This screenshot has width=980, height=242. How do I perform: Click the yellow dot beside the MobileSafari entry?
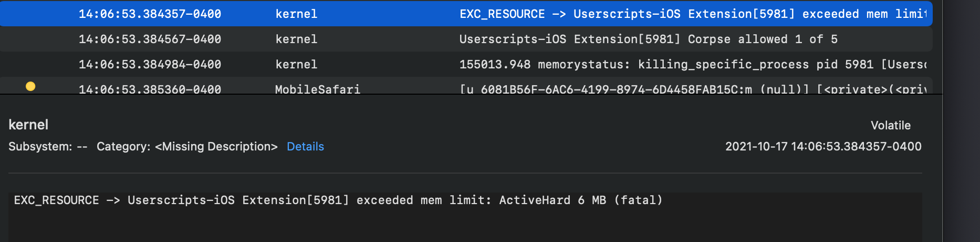(30, 86)
